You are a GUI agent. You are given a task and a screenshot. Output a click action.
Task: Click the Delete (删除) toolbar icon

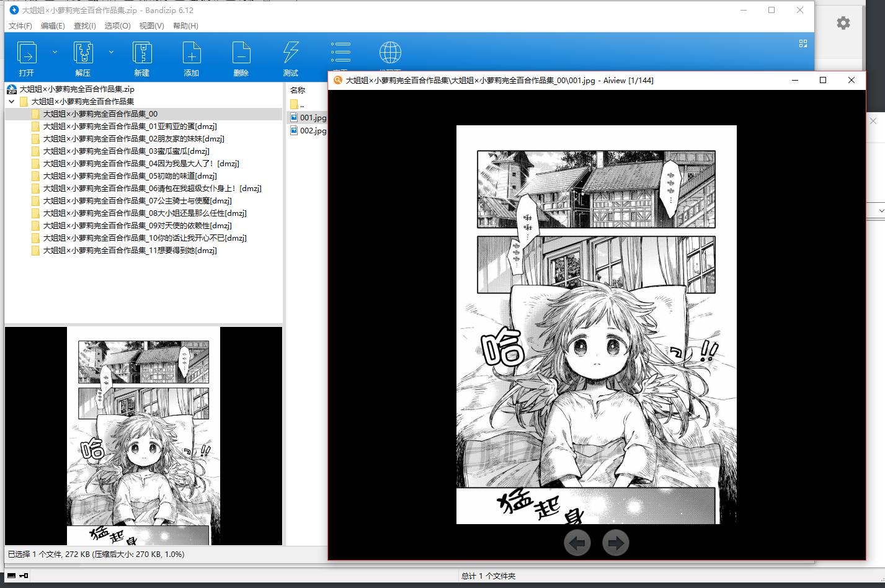pyautogui.click(x=241, y=53)
